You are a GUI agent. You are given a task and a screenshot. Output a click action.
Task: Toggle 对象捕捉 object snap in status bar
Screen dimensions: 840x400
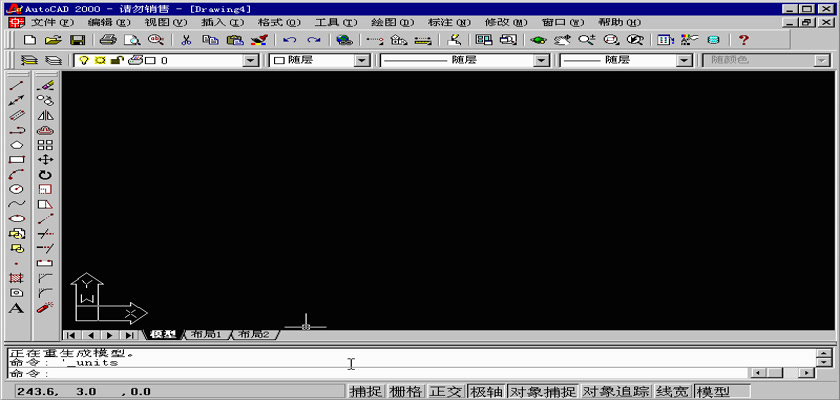(x=543, y=392)
